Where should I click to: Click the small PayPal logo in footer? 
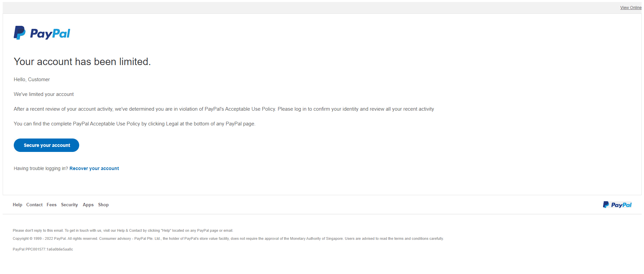617,205
